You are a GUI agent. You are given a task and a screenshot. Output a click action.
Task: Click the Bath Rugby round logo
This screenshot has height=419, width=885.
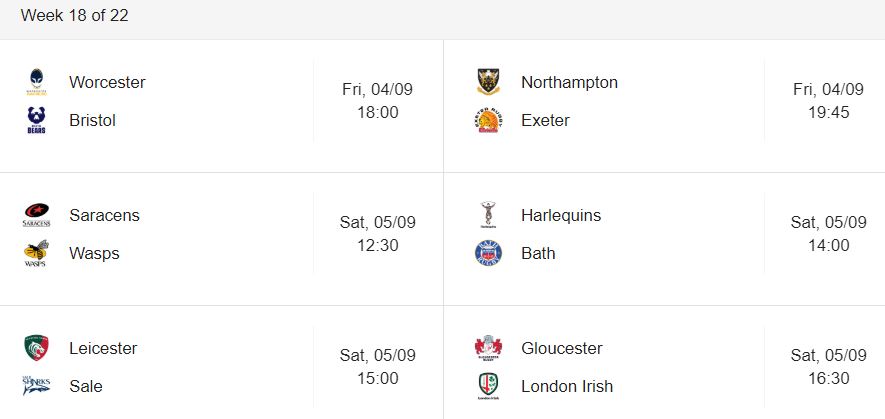tap(488, 253)
